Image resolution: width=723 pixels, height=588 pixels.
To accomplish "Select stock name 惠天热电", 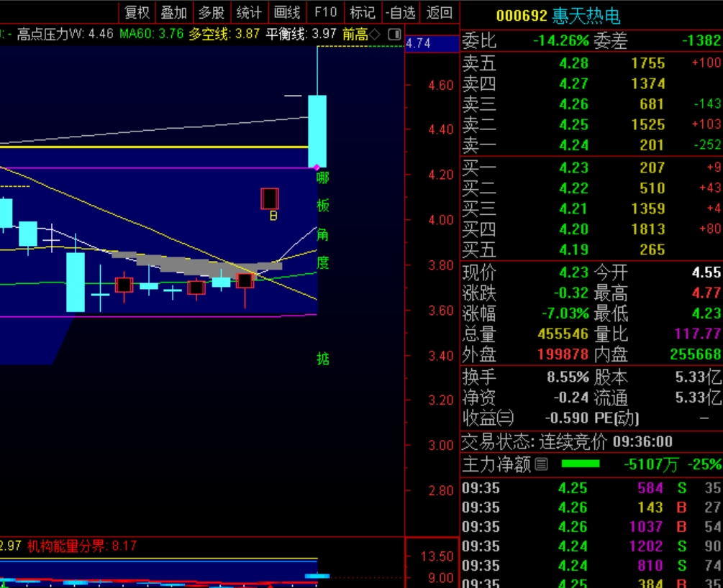I will coord(586,16).
